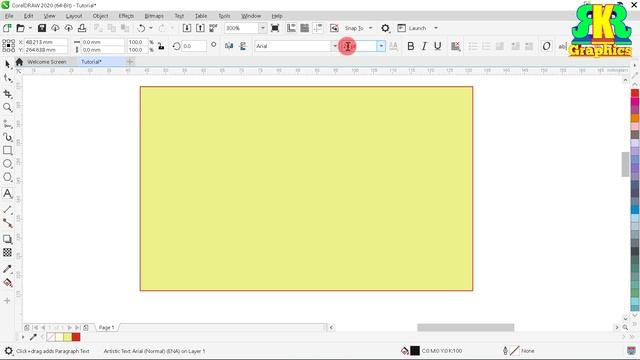Open the File menu

(9, 16)
